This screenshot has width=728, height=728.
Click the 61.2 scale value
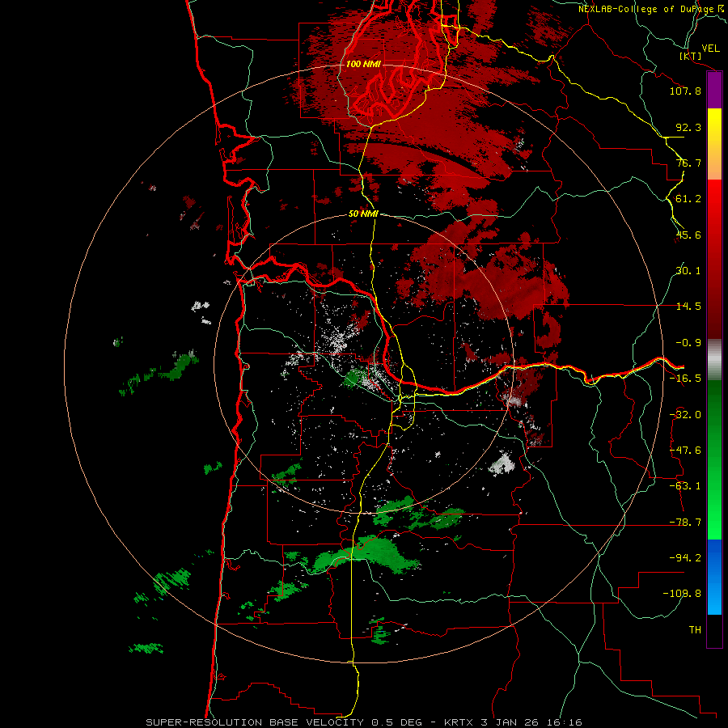click(x=688, y=199)
